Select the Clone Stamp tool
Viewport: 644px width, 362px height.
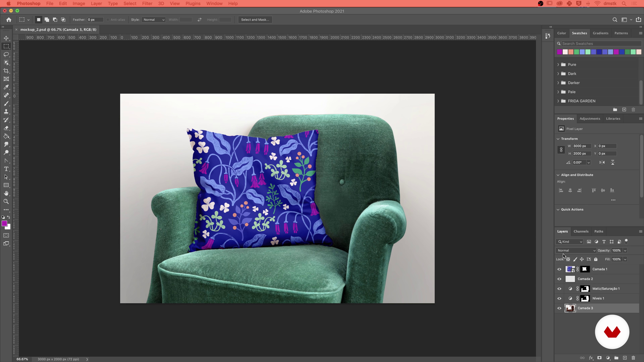[6, 112]
